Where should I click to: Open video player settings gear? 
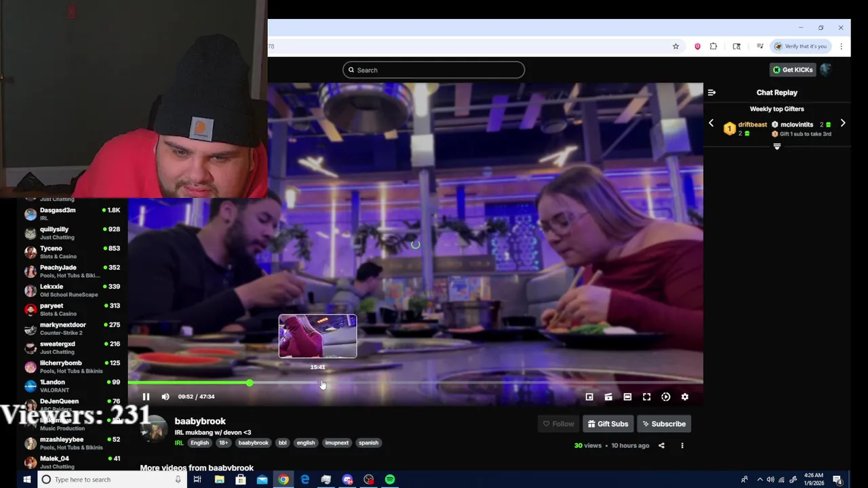[685, 396]
